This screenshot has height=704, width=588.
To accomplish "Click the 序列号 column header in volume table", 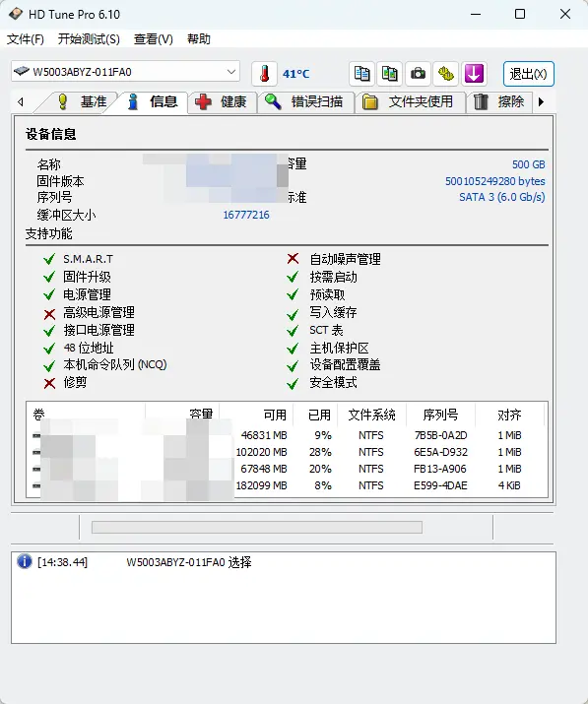I will pyautogui.click(x=440, y=415).
